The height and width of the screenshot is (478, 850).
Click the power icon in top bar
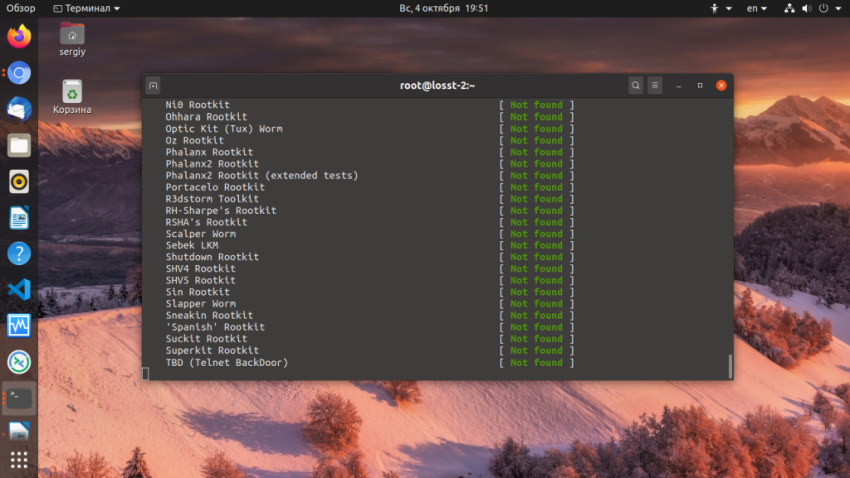coord(823,8)
